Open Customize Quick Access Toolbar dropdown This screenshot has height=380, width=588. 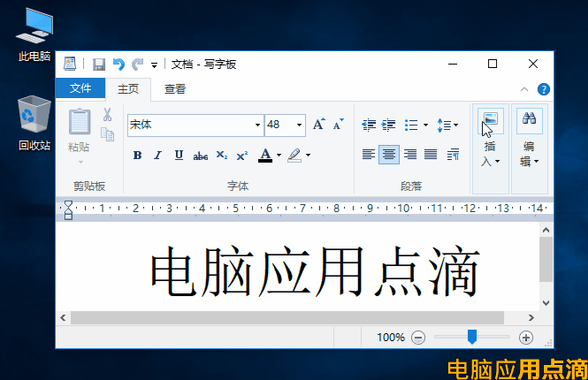(x=154, y=65)
